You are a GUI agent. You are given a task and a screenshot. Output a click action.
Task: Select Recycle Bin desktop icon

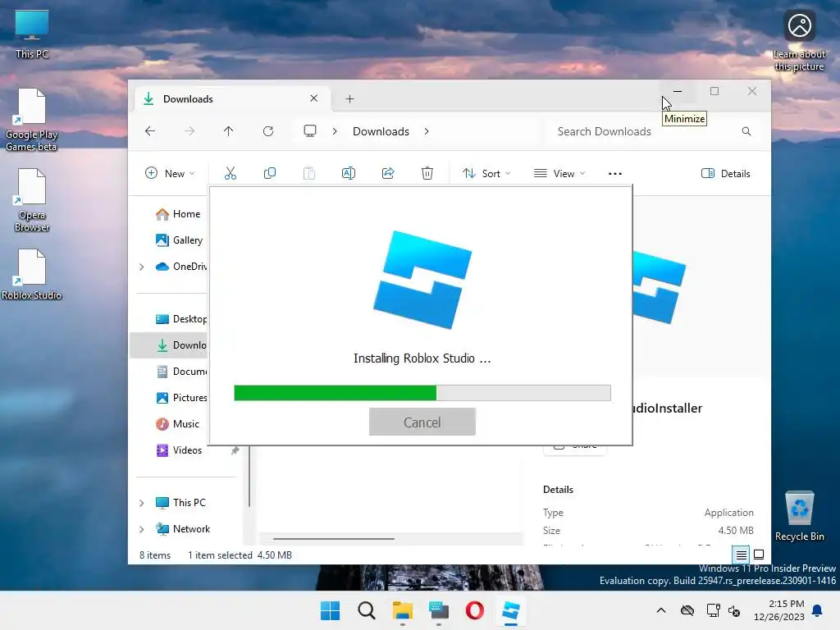click(x=799, y=516)
